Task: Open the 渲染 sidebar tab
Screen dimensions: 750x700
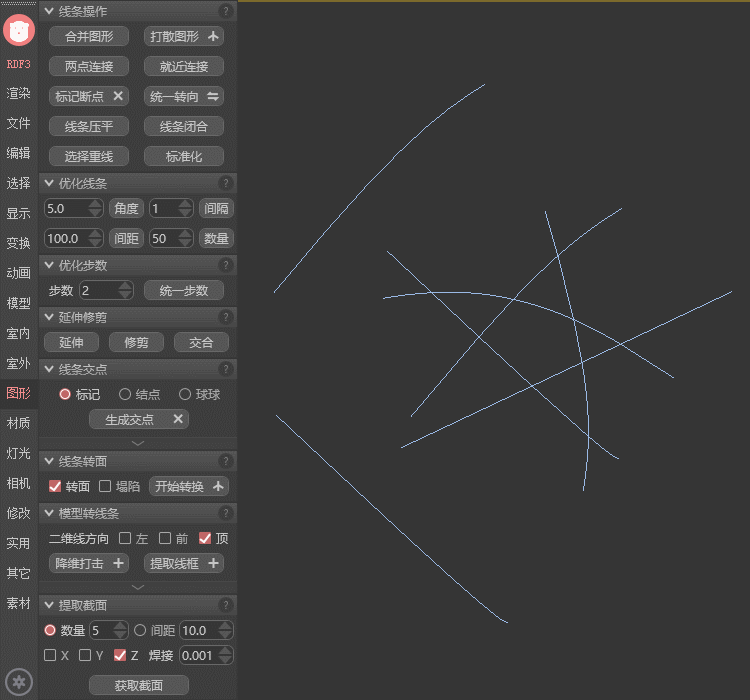Action: pos(19,93)
